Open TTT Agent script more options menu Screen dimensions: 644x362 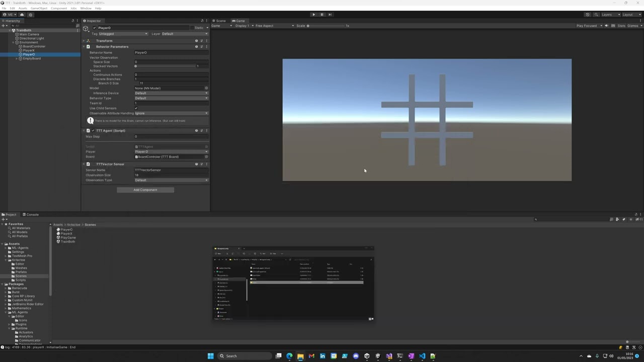click(206, 131)
